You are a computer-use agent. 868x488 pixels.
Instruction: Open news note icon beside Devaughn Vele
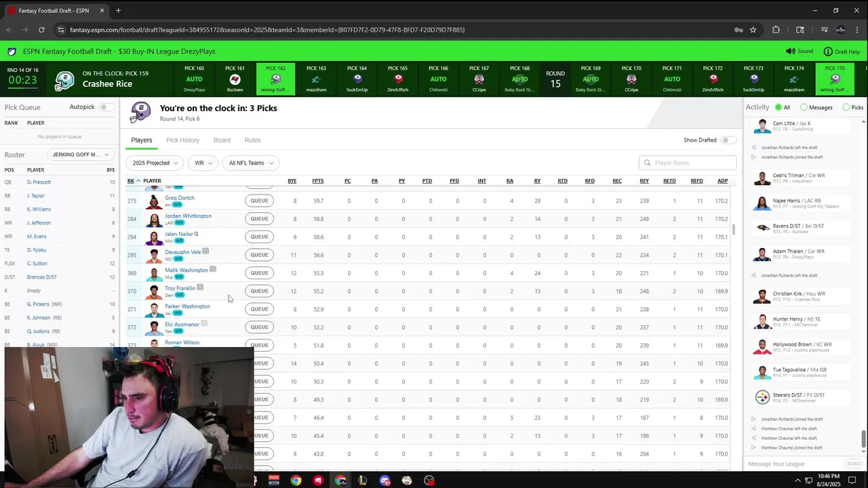(205, 251)
